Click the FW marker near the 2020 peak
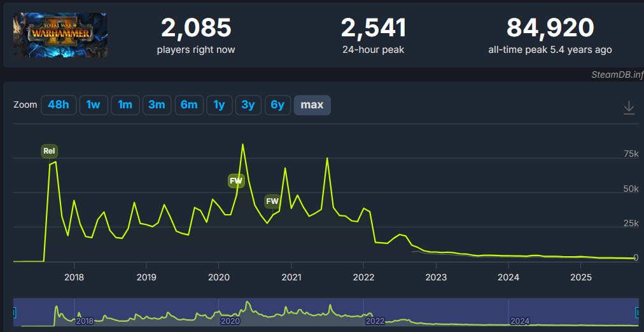This screenshot has width=644, height=332. point(236,180)
